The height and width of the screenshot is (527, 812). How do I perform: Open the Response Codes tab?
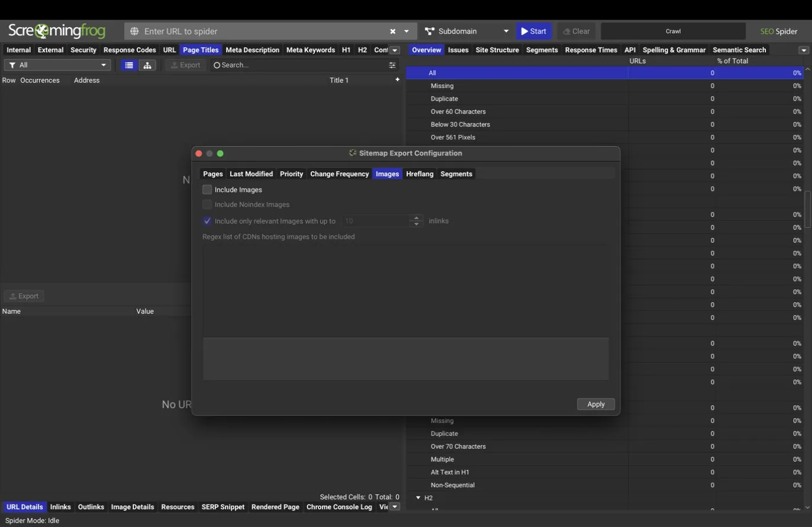[130, 50]
